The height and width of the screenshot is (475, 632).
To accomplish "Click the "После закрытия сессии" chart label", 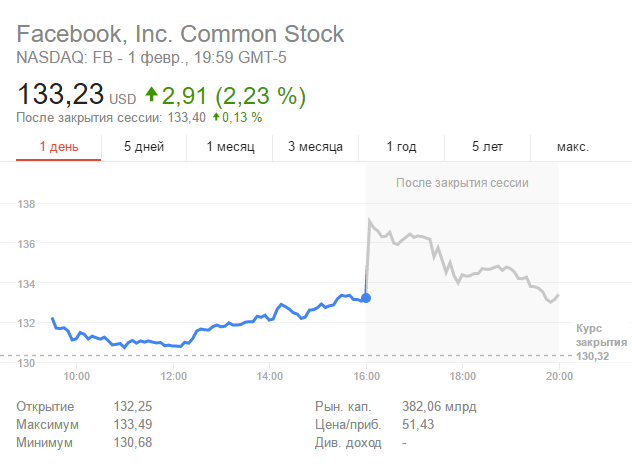I will (x=461, y=183).
